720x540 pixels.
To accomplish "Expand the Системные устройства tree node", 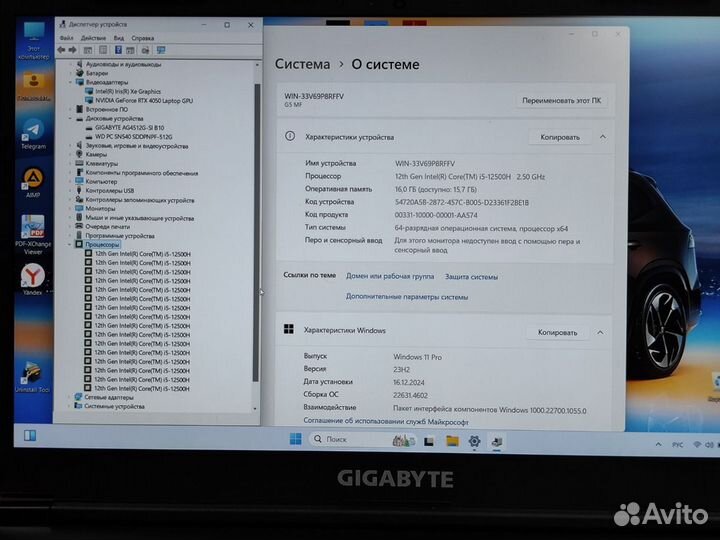I will pos(70,406).
